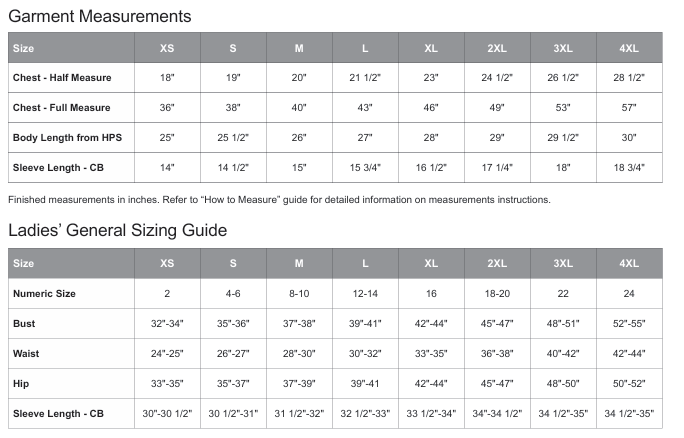This screenshot has height=438, width=684.
Task: Select the 28"-30" waist cell
Action: [299, 354]
